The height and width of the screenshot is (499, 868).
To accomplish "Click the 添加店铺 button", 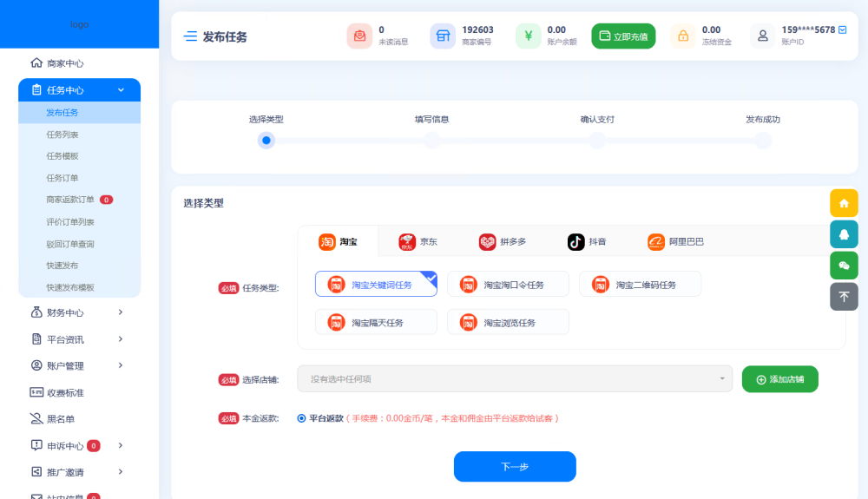I will pos(780,379).
